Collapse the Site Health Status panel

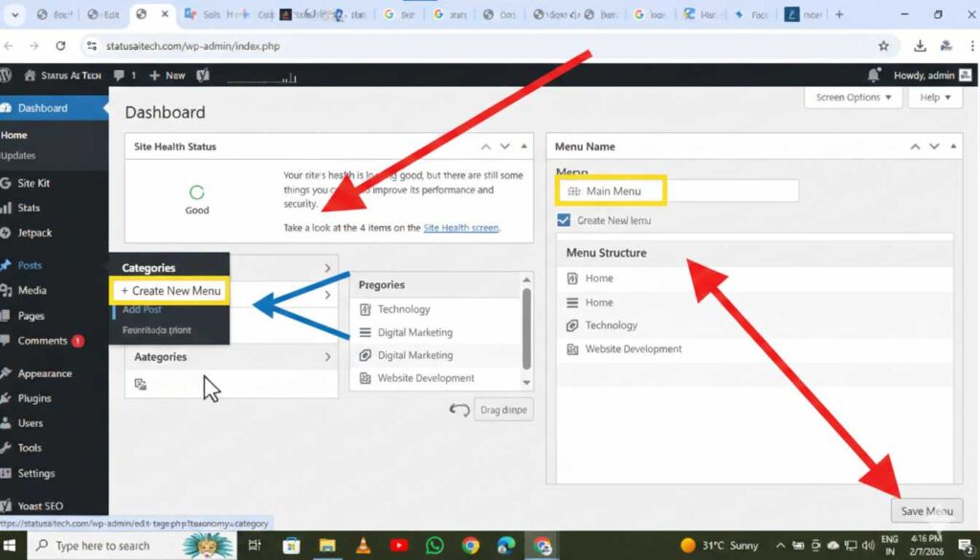point(523,146)
